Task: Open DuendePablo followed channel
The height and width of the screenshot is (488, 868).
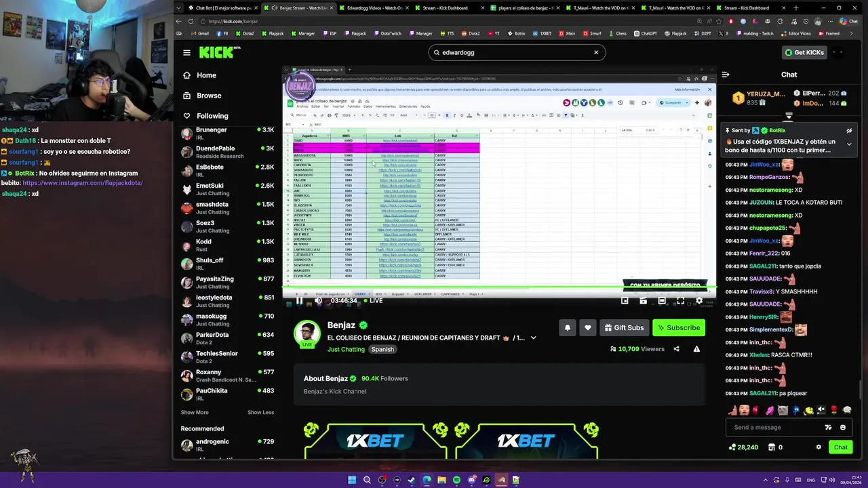Action: [x=227, y=152]
